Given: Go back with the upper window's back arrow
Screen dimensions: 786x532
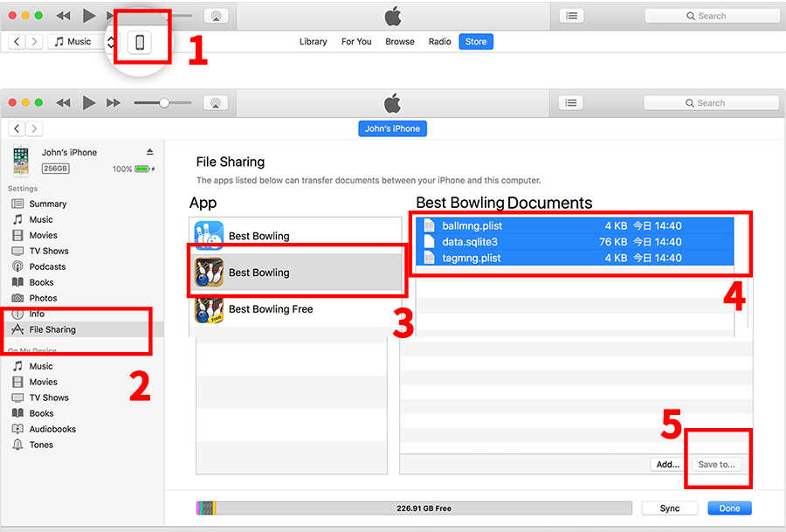Looking at the screenshot, I should 17,42.
